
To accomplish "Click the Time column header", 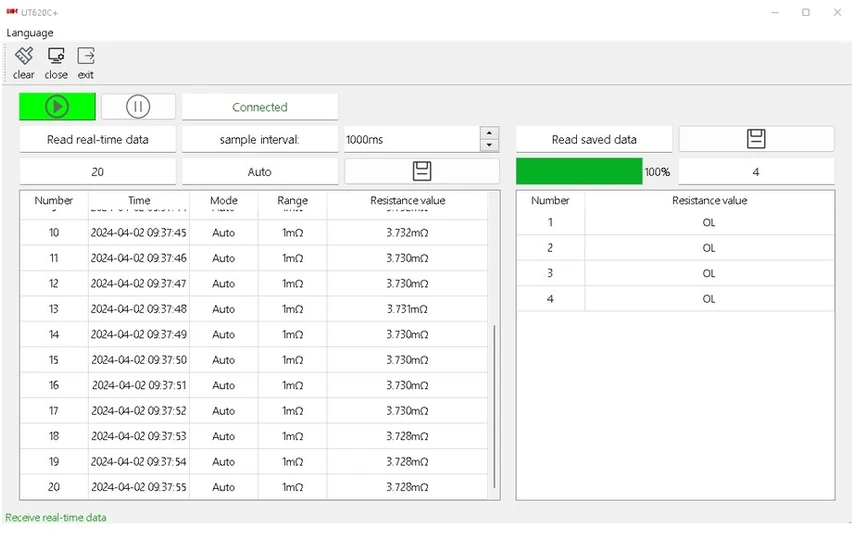I will 139,200.
